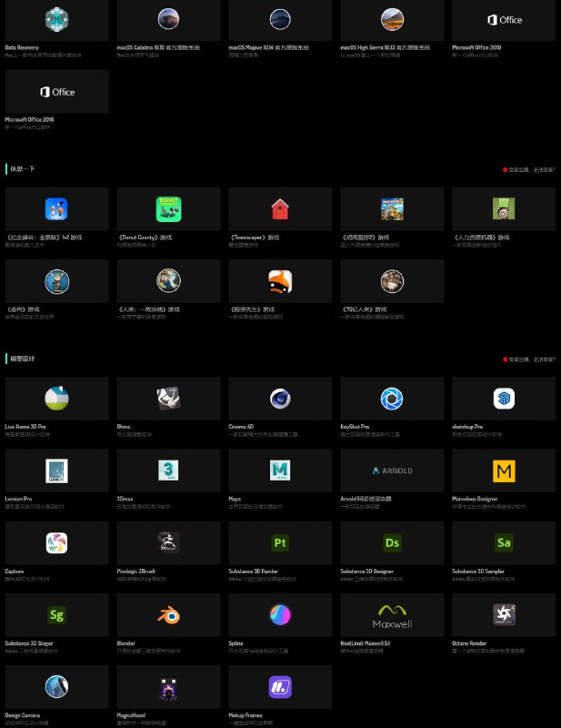Click the Maya application icon

coord(280,470)
